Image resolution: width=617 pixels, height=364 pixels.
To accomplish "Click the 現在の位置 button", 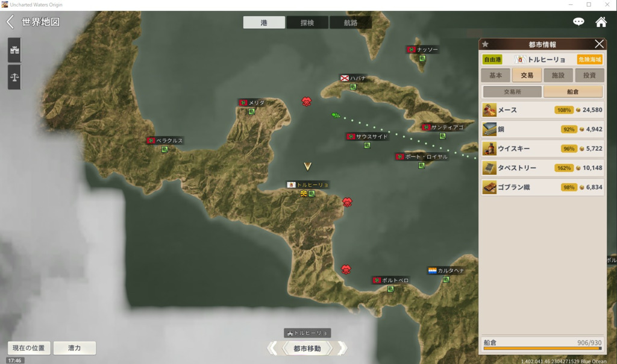I will (29, 348).
